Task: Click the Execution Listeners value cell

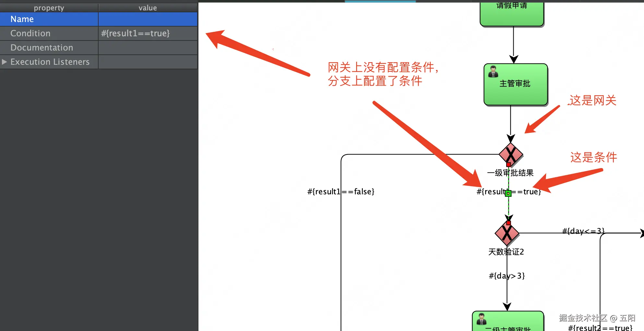Action: (x=148, y=62)
